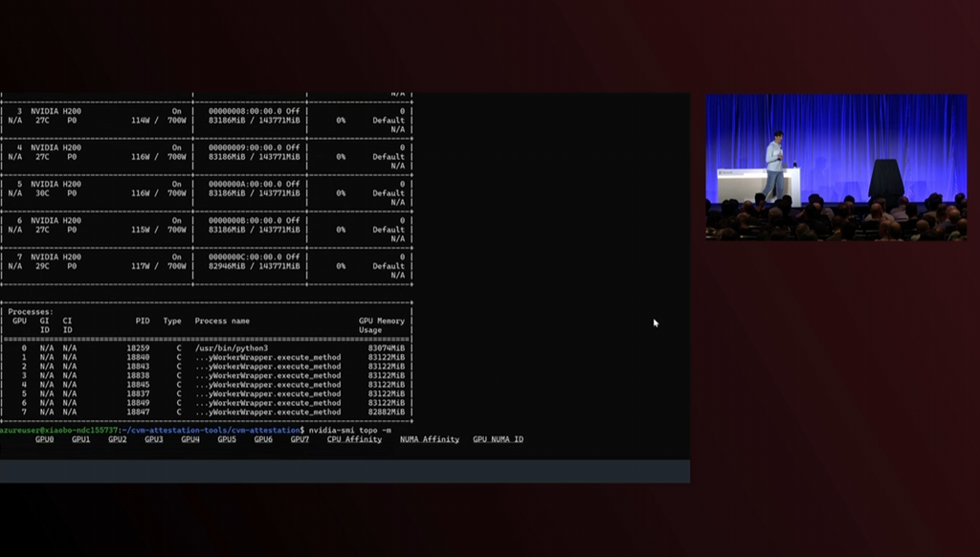
Task: Click PID '18259' in the process table
Action: click(138, 348)
